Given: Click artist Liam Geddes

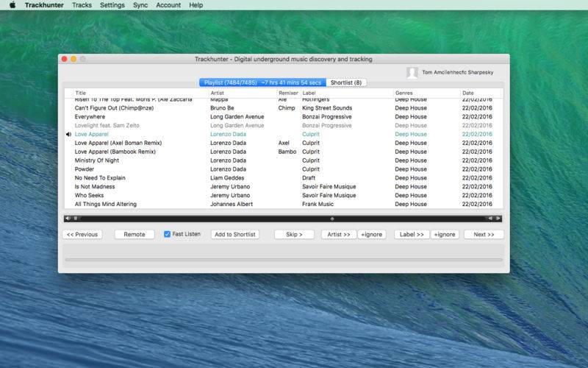Looking at the screenshot, I should (x=227, y=178).
